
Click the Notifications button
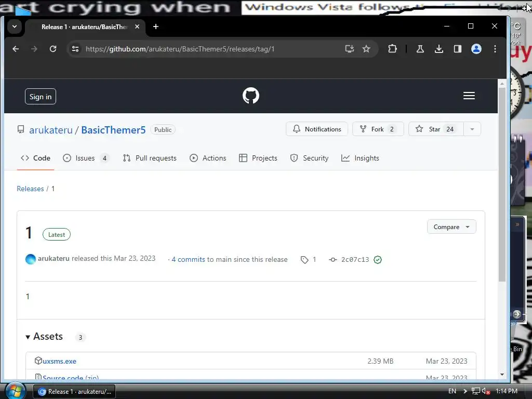pos(317,129)
